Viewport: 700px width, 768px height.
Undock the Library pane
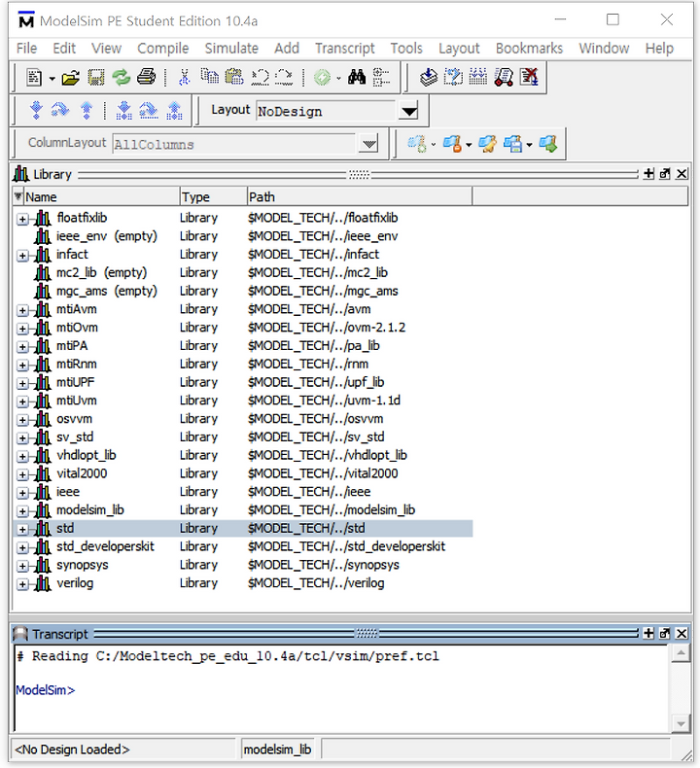pos(665,174)
